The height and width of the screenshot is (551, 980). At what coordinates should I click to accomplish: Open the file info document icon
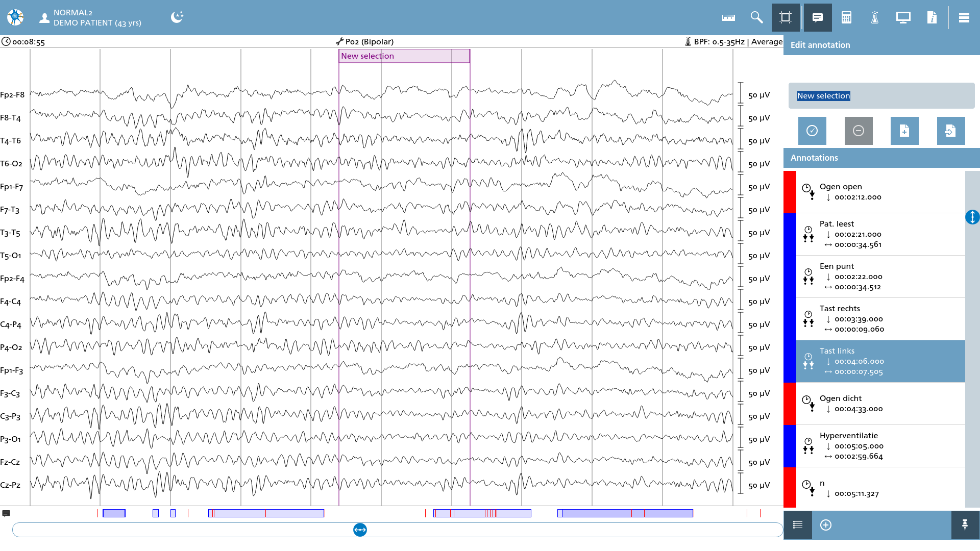pyautogui.click(x=932, y=18)
